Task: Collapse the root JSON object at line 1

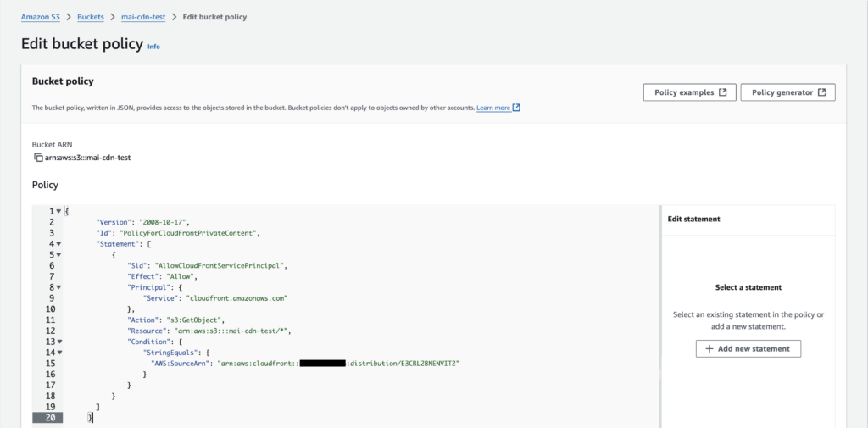Action: pos(58,211)
